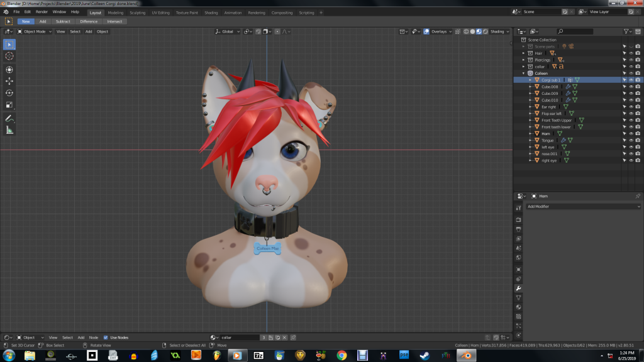Click the outliner filter funnel icon
This screenshot has height=362, width=644.
626,31
